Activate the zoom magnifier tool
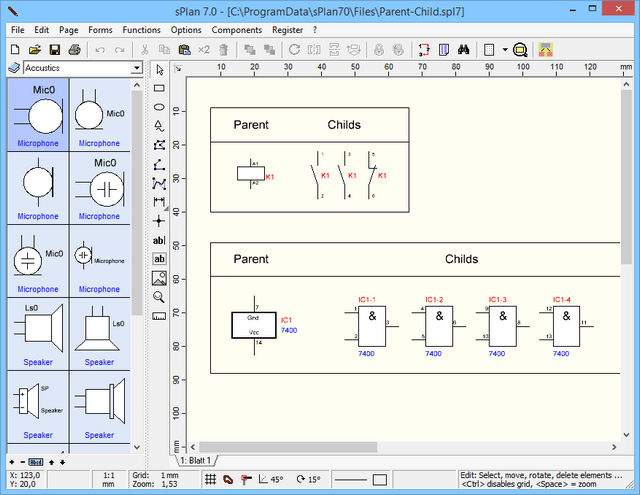 (x=159, y=297)
